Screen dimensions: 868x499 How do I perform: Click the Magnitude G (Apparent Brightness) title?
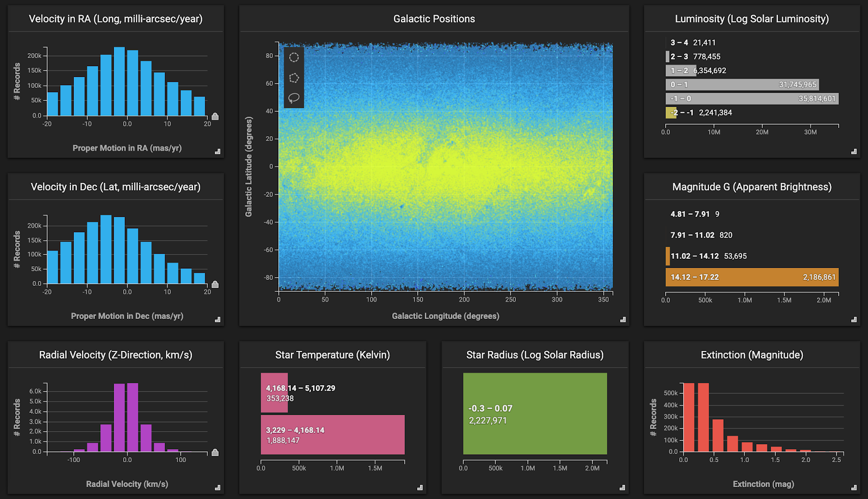pyautogui.click(x=751, y=187)
